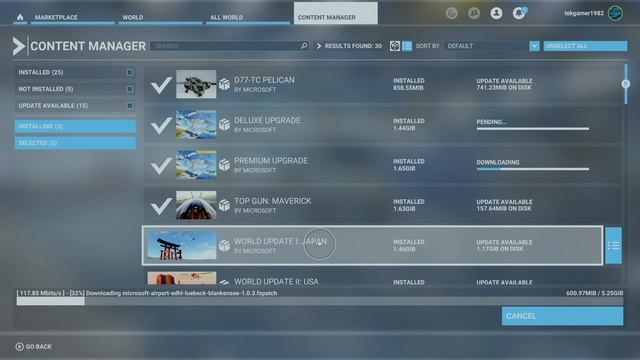
Task: Uncheck the Deluxe Upgrade checkmark
Action: tap(161, 125)
